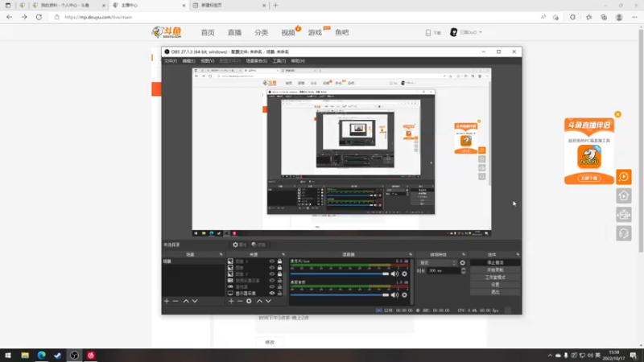Image resolution: width=644 pixels, height=362 pixels.
Task: Add a new source with plus icon in Sources panel
Action: tap(231, 301)
